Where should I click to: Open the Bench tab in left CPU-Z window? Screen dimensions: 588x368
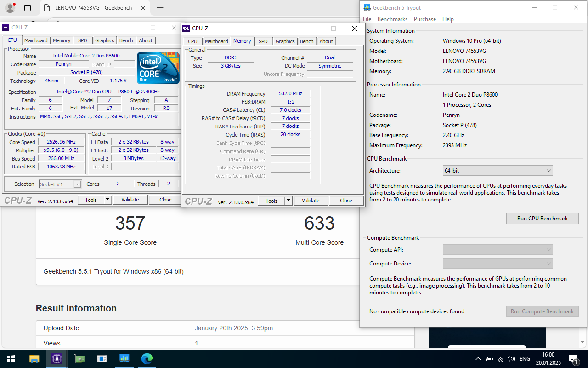pos(126,40)
